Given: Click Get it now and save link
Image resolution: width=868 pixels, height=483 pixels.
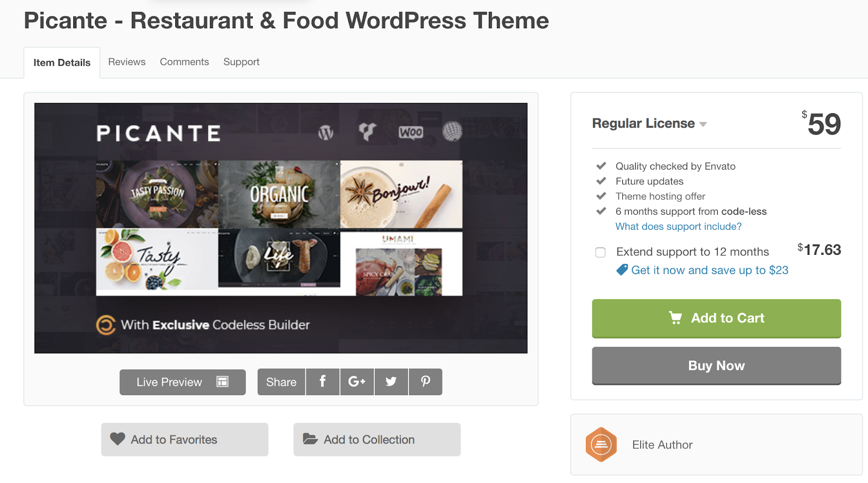Looking at the screenshot, I should click(x=710, y=270).
